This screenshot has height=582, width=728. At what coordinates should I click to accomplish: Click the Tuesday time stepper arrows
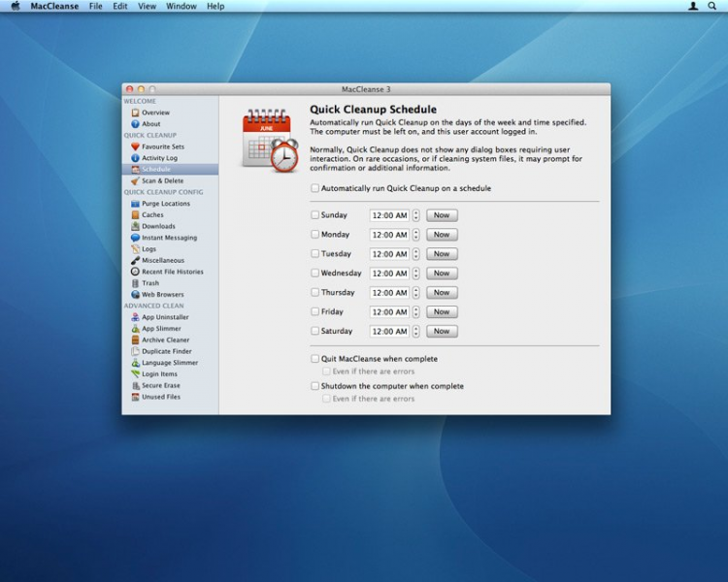(416, 254)
